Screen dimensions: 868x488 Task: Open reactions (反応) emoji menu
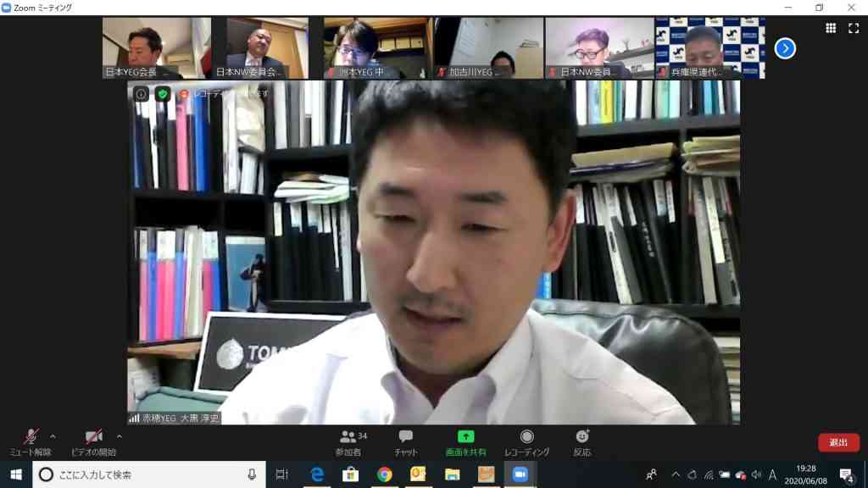[581, 442]
